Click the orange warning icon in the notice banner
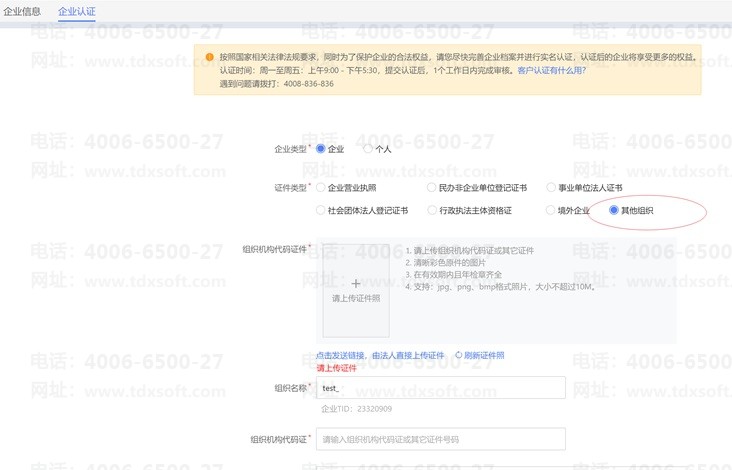 tap(209, 58)
